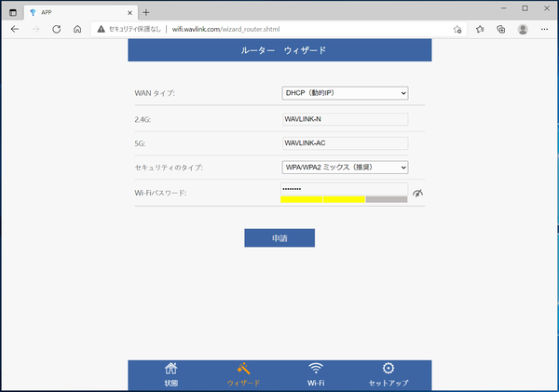Open the Wi-Fi tab in bottom bar

point(316,374)
